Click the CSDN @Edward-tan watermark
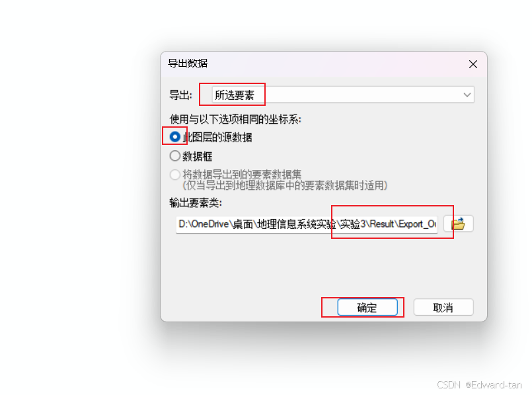Screen dimensions: 532x395 479,384
